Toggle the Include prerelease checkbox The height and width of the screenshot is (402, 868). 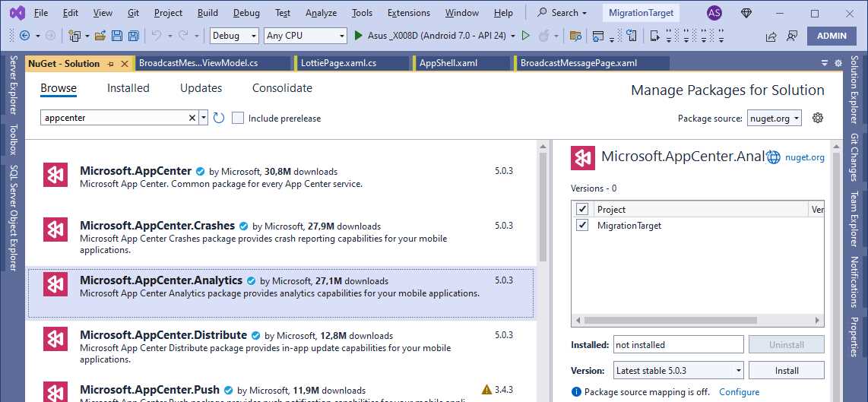click(x=237, y=118)
